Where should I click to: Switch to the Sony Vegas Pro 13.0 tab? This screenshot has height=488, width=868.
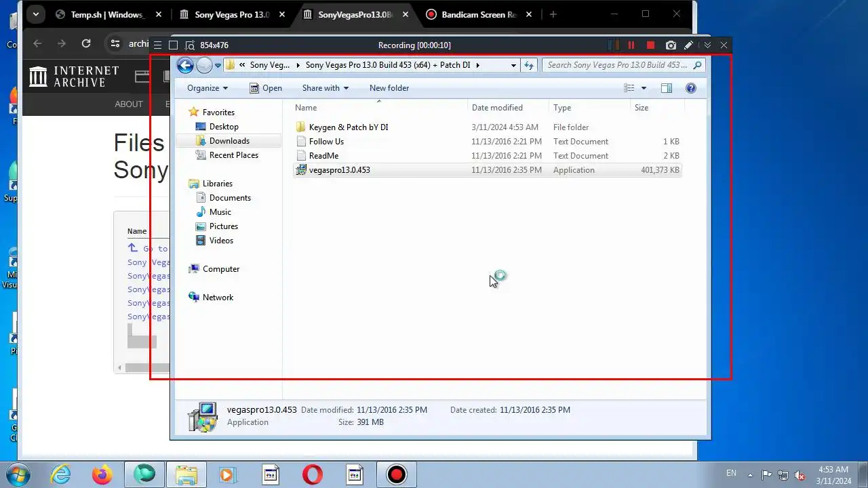coord(231,14)
